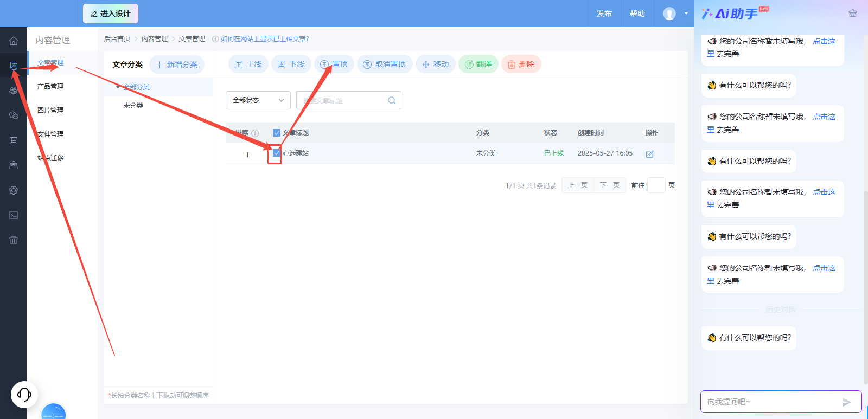The width and height of the screenshot is (868, 419).
Task: Toggle the select-all checkbox in table header
Action: point(277,133)
